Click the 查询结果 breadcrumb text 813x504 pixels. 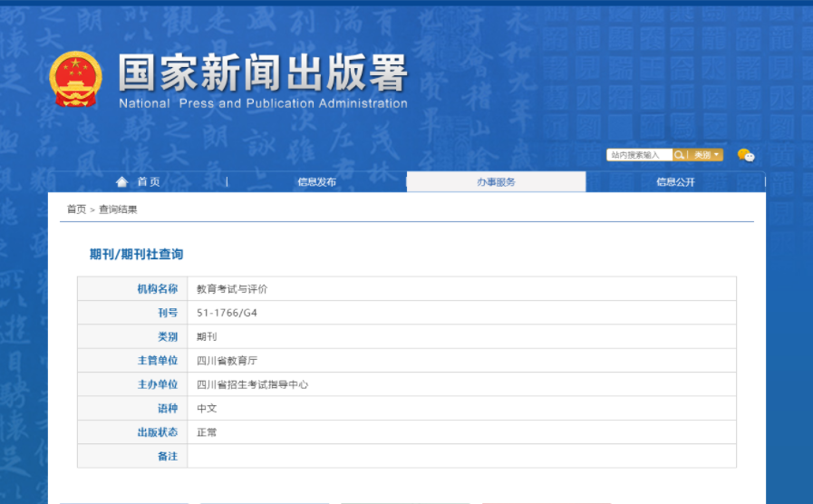click(x=118, y=209)
